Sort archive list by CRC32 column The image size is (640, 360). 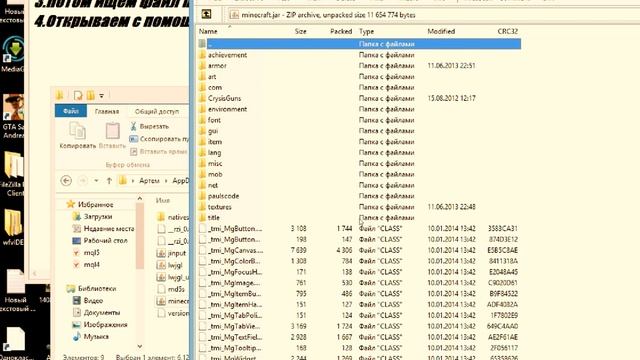(507, 31)
